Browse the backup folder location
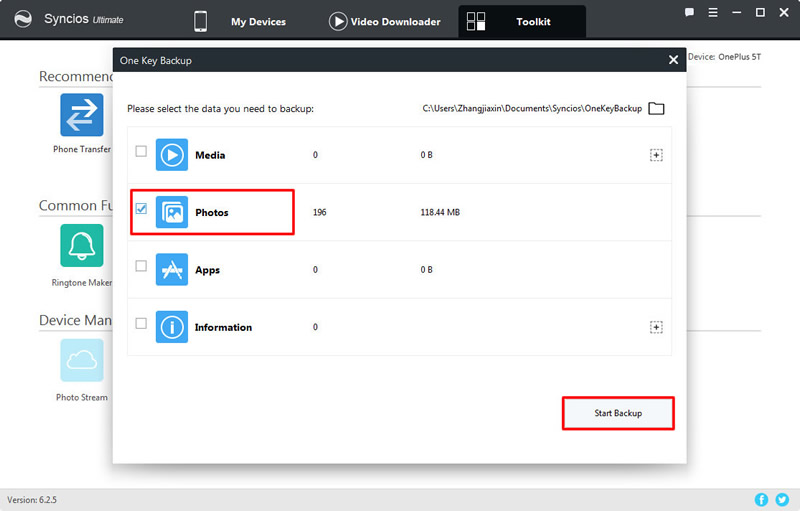The image size is (800, 511). click(656, 109)
